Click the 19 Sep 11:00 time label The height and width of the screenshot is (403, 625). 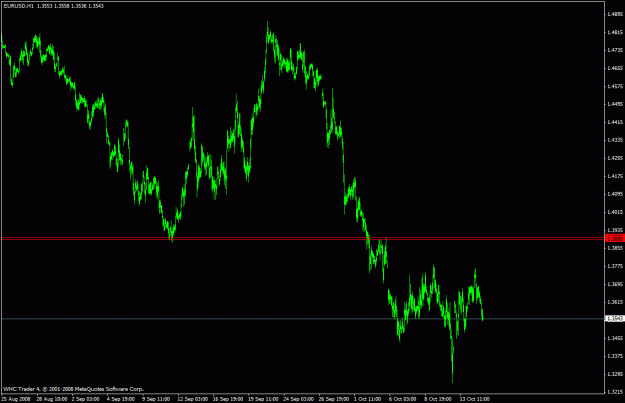263,399
